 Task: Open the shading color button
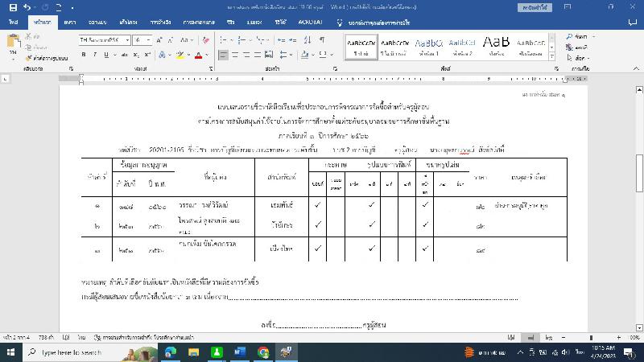(x=305, y=55)
